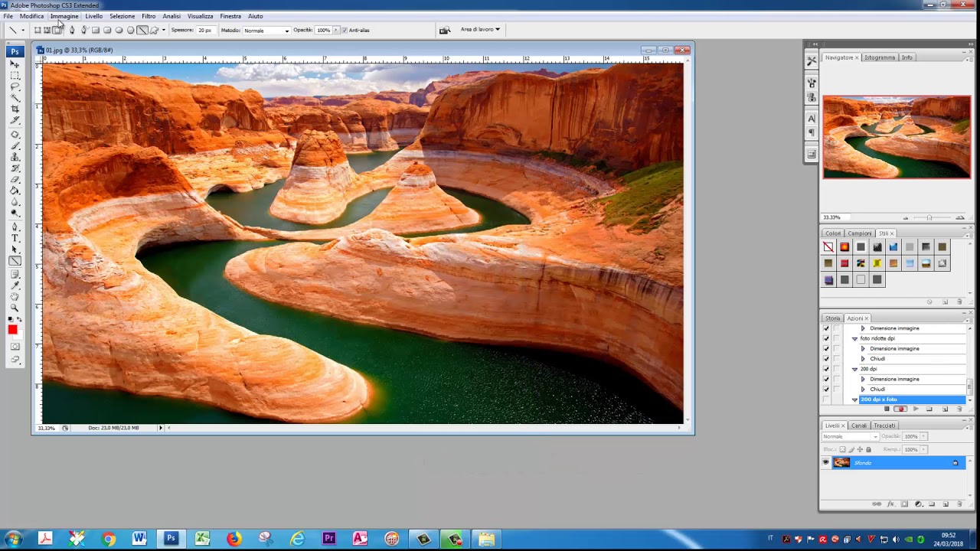Toggle checkmark for '200 dpi' set
Screen dimensions: 980x551
point(826,369)
